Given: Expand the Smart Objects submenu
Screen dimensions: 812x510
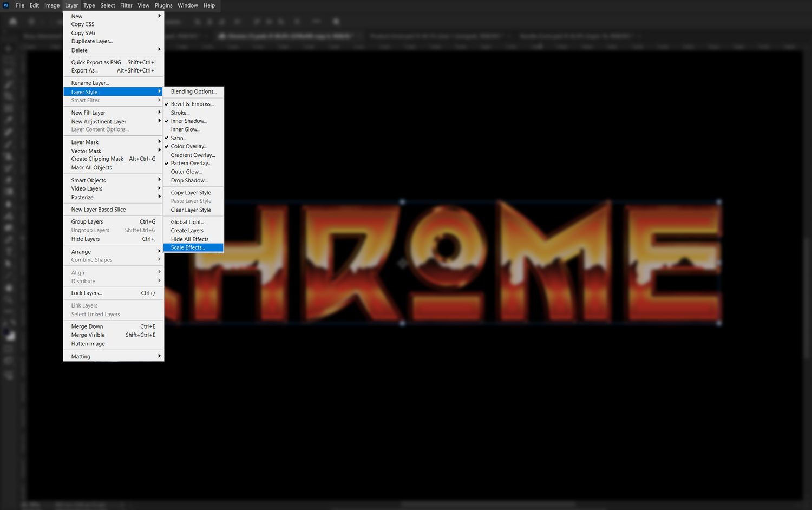Looking at the screenshot, I should click(114, 180).
